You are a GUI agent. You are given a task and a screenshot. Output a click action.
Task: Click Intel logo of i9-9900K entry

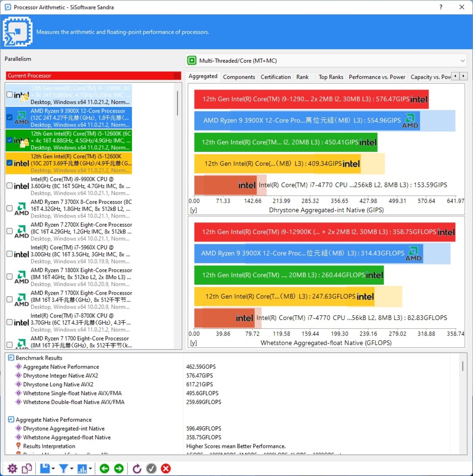[22, 186]
